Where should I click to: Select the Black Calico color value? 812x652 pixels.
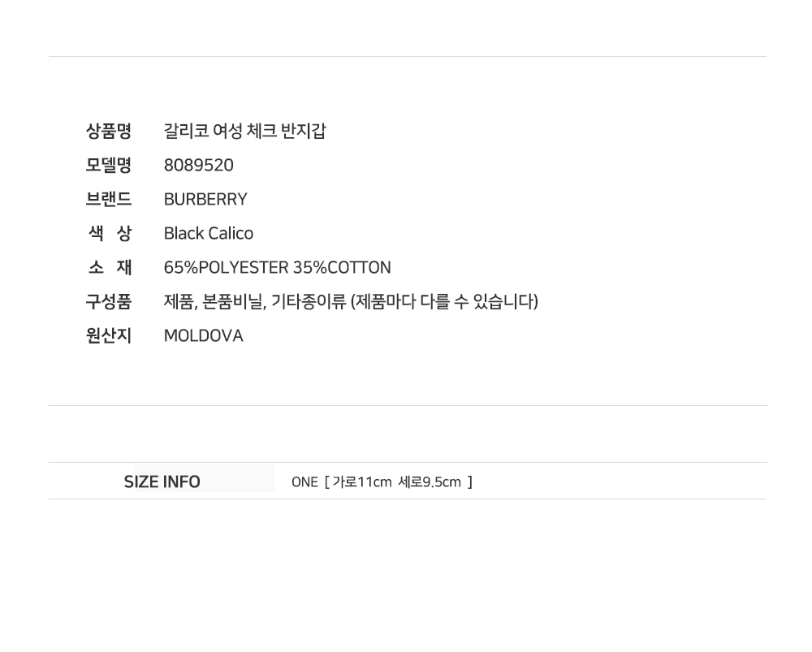(209, 233)
